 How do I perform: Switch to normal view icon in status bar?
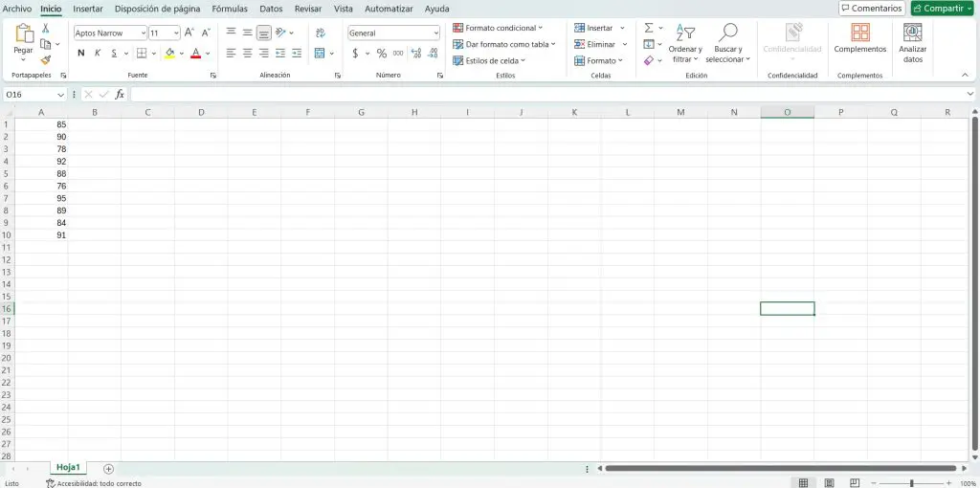803,483
